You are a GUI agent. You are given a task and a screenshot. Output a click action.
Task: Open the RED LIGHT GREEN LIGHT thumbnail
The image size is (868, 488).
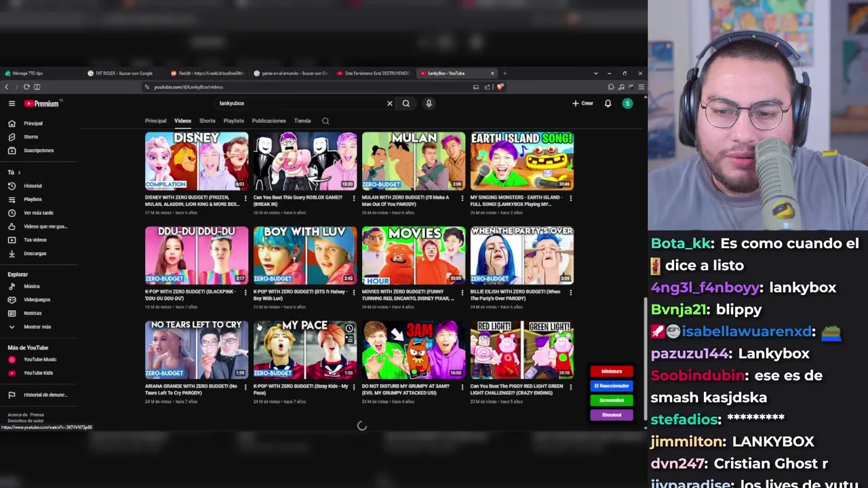522,350
